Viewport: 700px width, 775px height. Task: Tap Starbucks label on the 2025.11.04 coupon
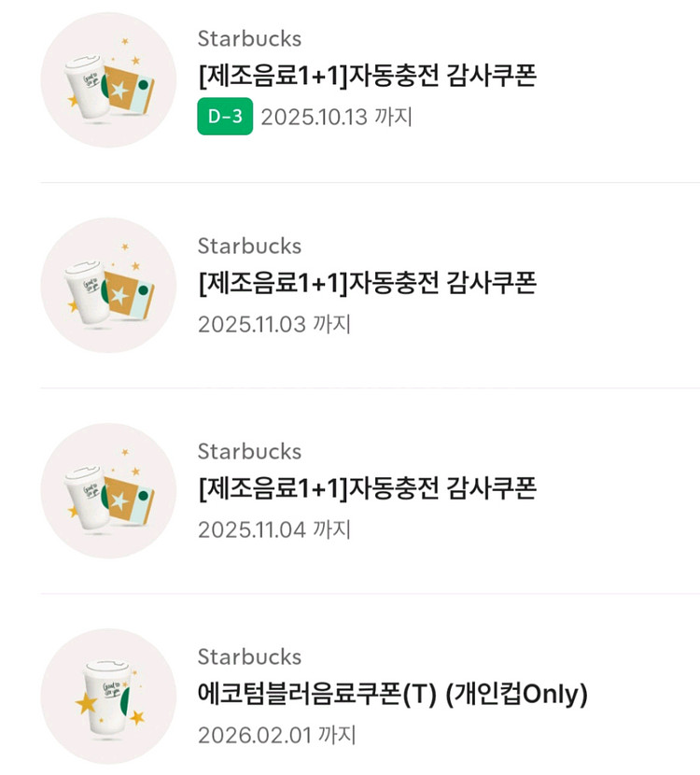(249, 451)
